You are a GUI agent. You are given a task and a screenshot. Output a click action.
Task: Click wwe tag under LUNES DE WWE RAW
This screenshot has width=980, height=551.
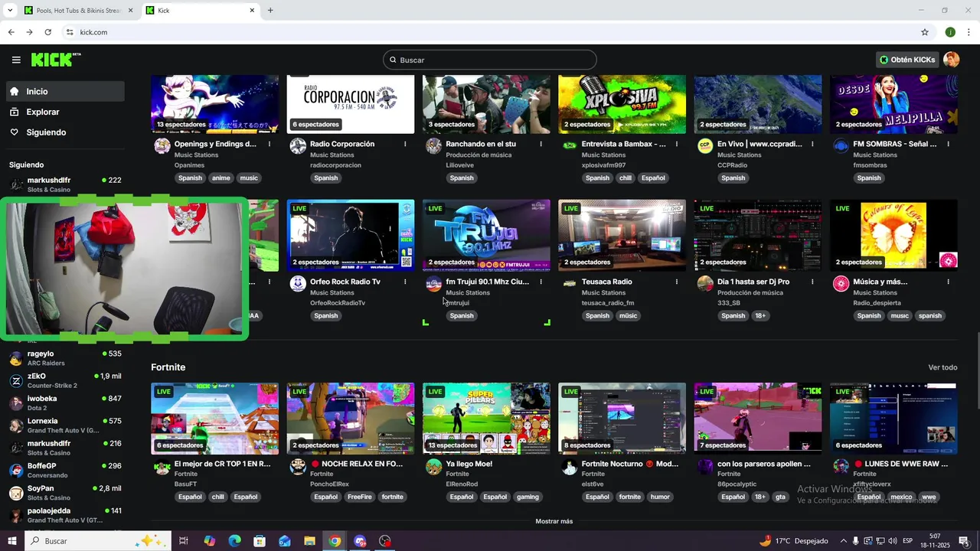pyautogui.click(x=929, y=497)
